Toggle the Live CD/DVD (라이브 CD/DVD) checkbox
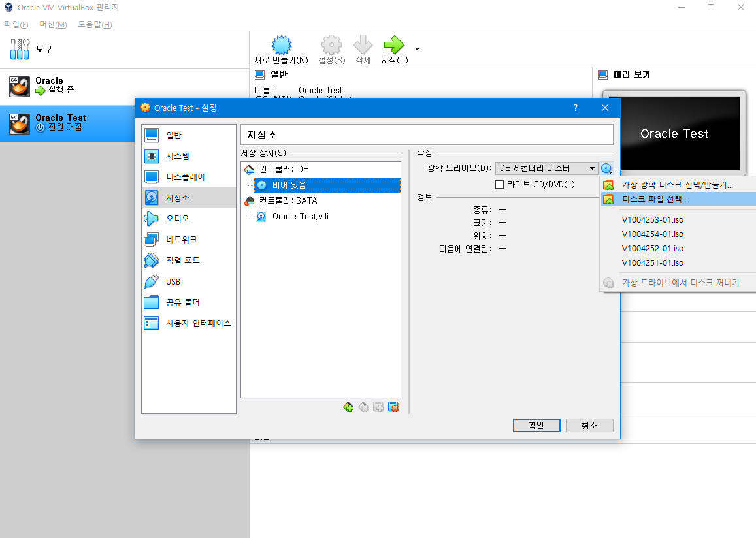The image size is (756, 538). 499,185
